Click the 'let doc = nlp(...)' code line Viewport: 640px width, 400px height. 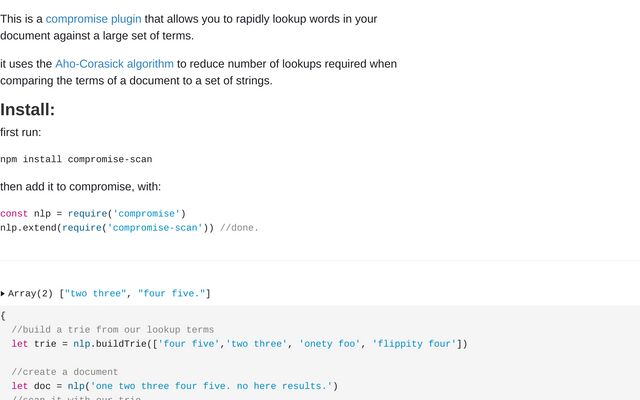[175, 386]
